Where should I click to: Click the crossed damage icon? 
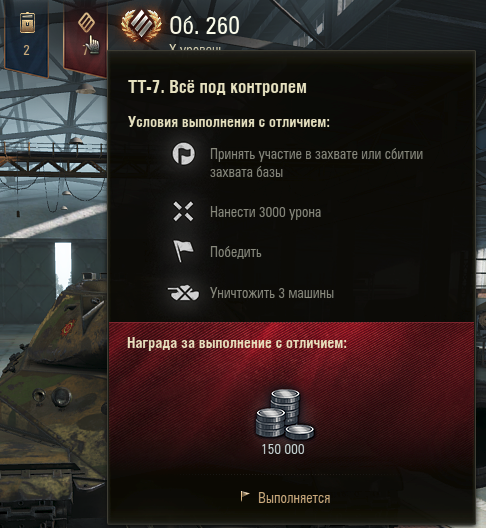pyautogui.click(x=183, y=211)
